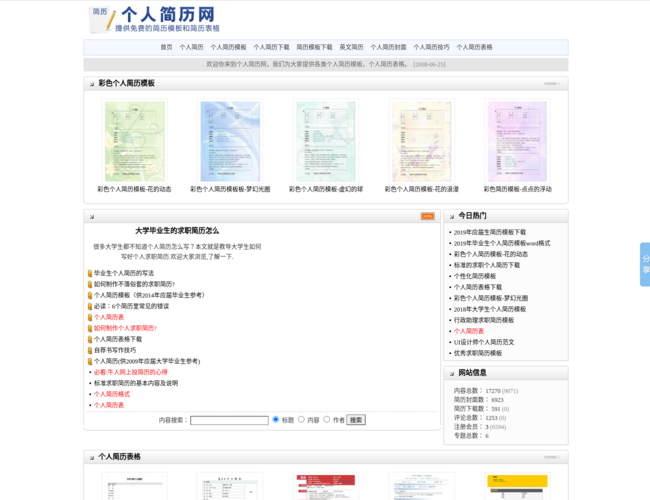This screenshot has height=500, width=650.
Task: Click the MORE link in 个人简历表格 header
Action: pyautogui.click(x=552, y=457)
